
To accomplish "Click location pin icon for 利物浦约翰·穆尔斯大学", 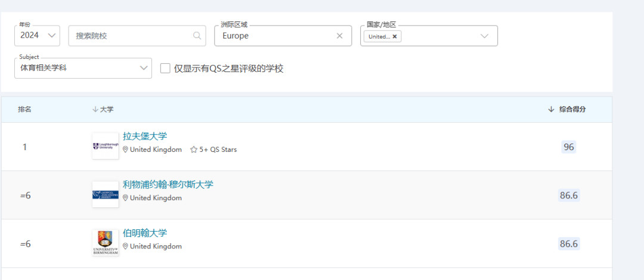I will pyautogui.click(x=126, y=198).
